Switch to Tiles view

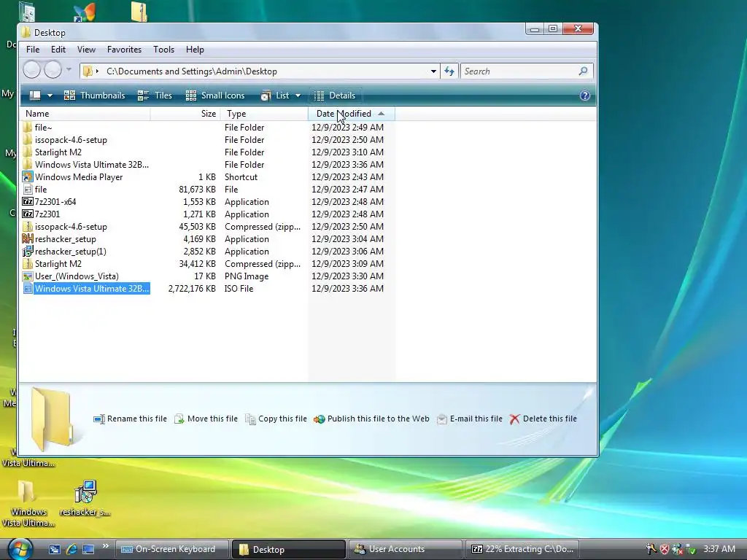pyautogui.click(x=155, y=96)
